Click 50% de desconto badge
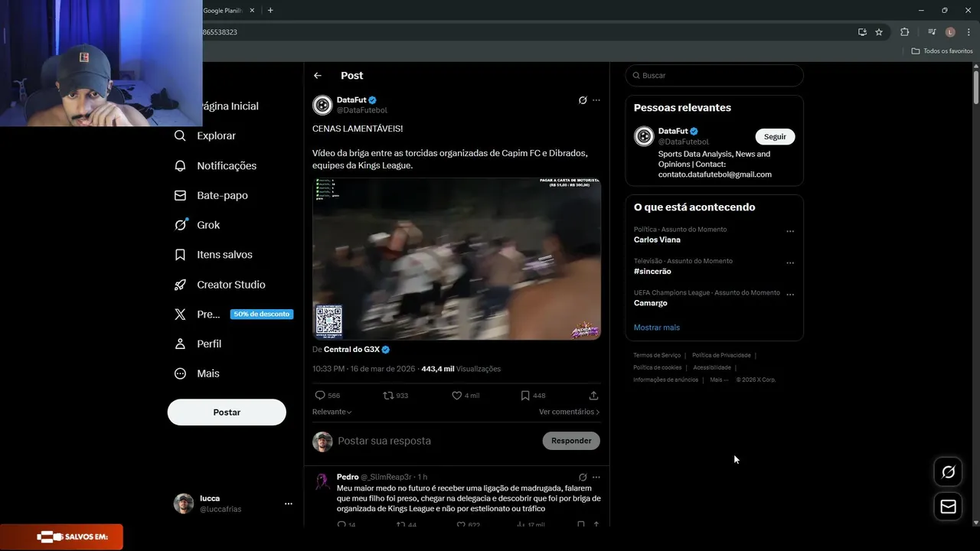Image resolution: width=980 pixels, height=551 pixels. (262, 315)
